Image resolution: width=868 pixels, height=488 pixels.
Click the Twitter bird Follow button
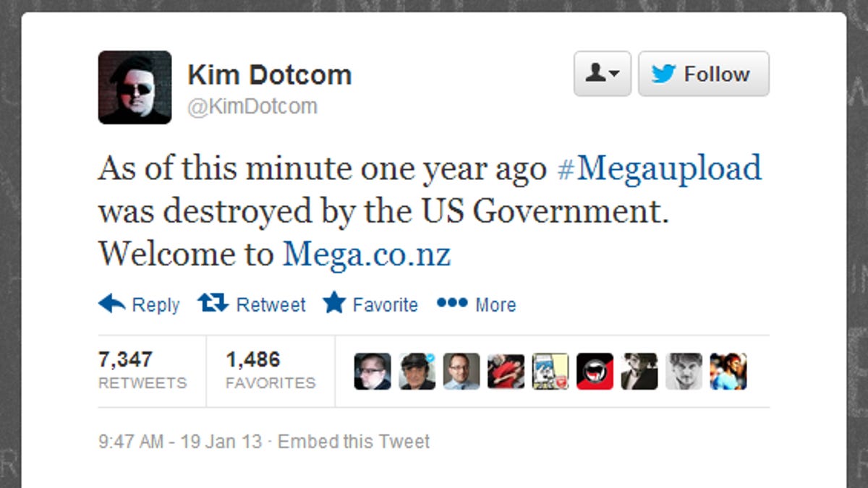coord(703,74)
